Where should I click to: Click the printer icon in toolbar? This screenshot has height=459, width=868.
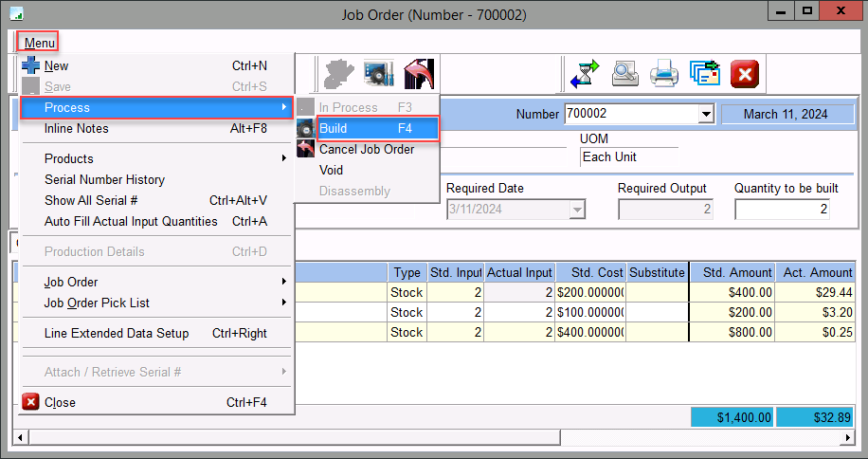tap(664, 73)
